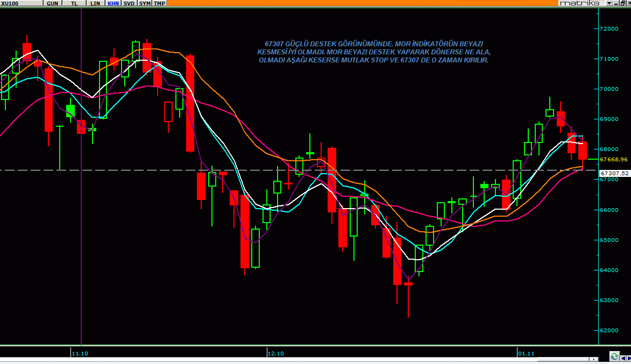The height and width of the screenshot is (364, 631).
Task: Open the SYM symbol tab
Action: 145,3
